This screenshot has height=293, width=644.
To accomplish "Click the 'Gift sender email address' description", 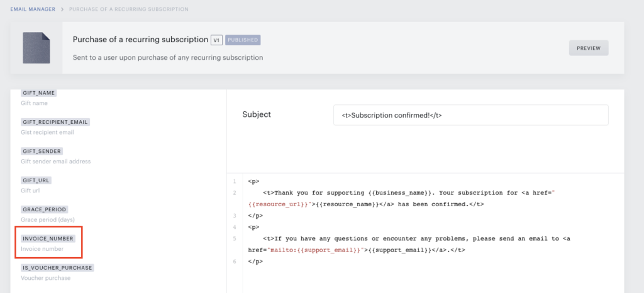I will click(x=56, y=161).
